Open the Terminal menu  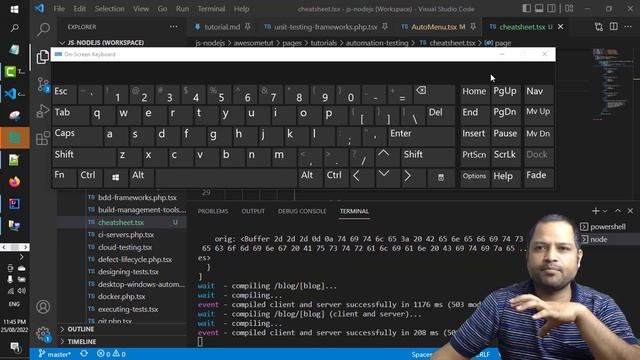click(211, 9)
